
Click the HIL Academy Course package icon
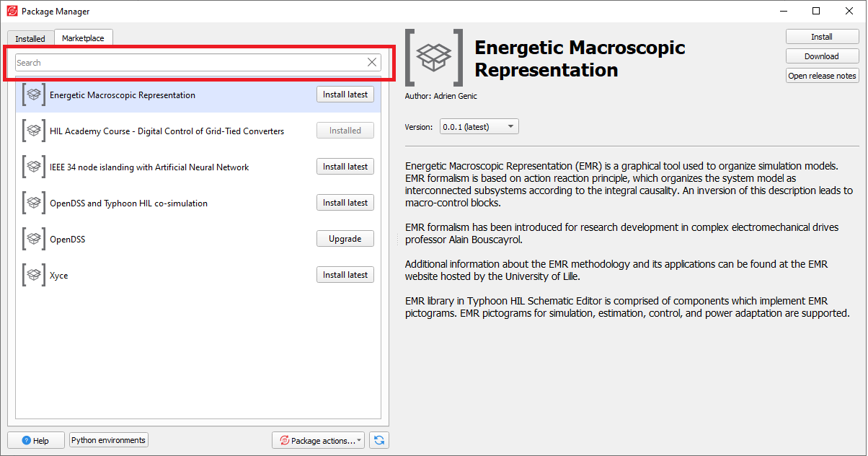point(32,131)
